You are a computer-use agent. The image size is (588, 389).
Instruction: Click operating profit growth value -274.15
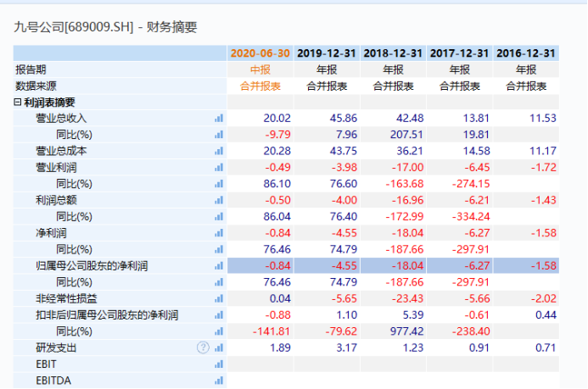(x=471, y=184)
